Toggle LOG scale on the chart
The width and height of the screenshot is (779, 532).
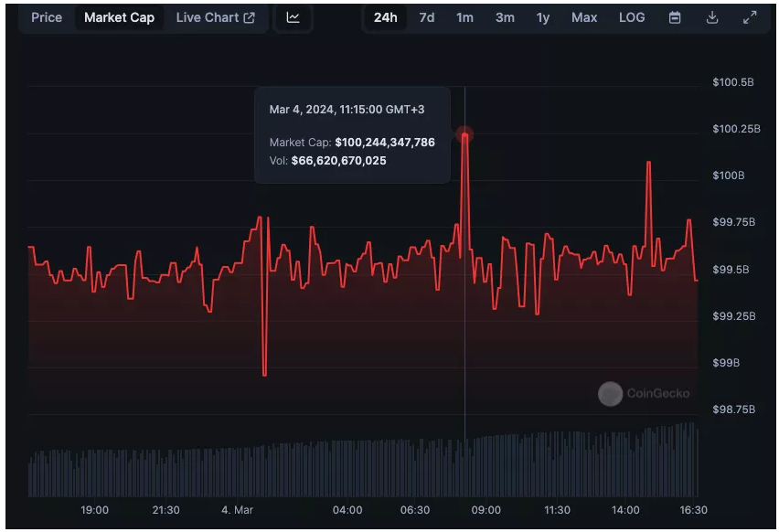pos(632,17)
